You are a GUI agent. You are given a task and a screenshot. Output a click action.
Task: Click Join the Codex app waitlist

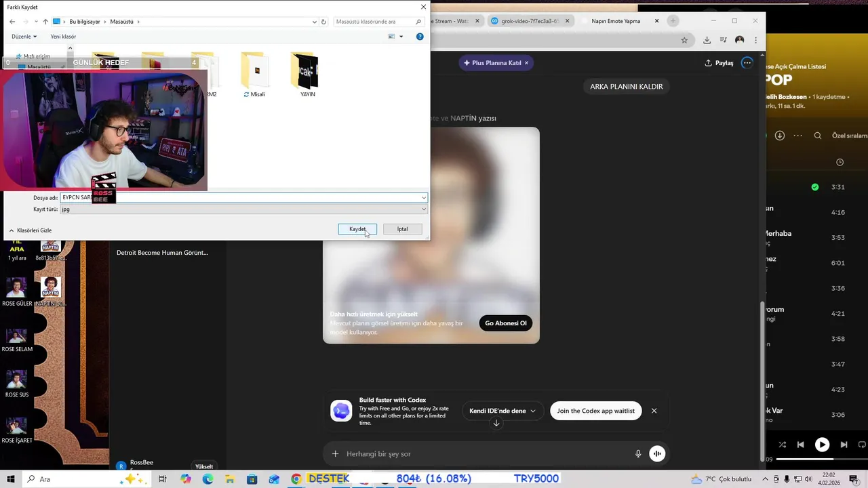[596, 411]
